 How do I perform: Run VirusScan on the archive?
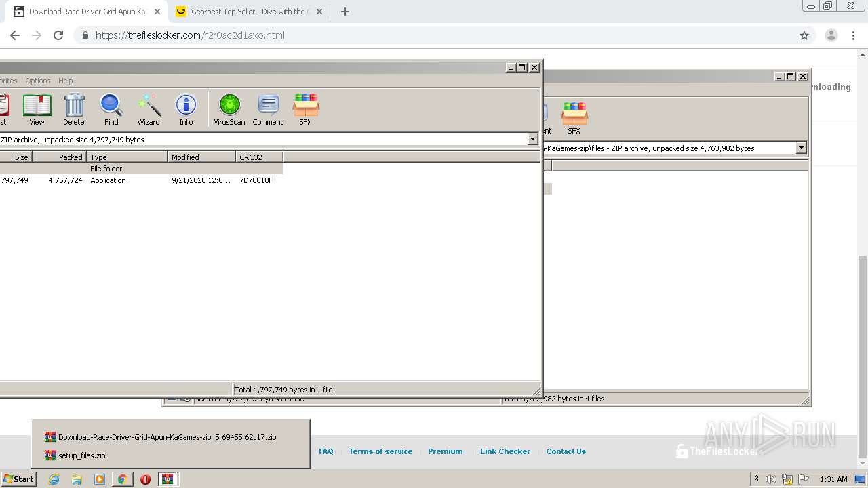[x=229, y=110]
